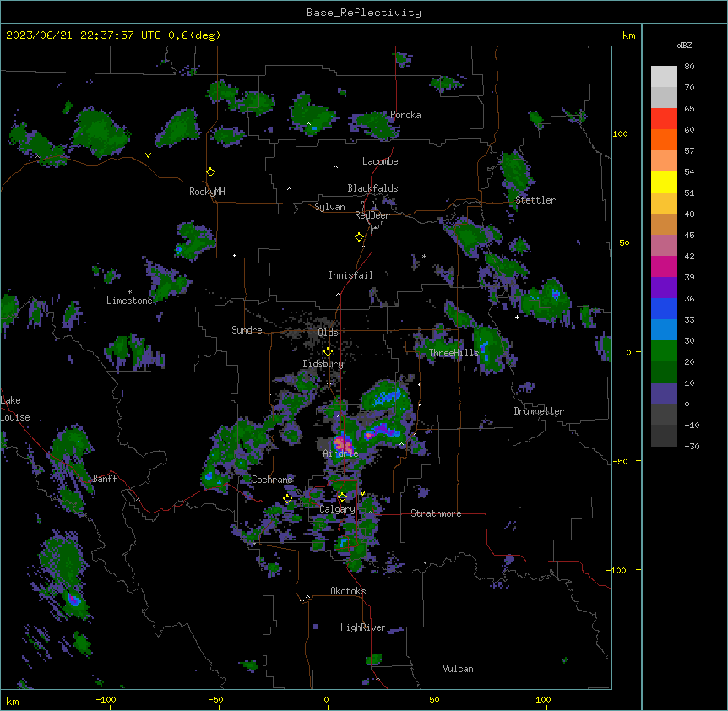Click the Vulcan city label
The height and width of the screenshot is (711, 728).
tap(458, 670)
